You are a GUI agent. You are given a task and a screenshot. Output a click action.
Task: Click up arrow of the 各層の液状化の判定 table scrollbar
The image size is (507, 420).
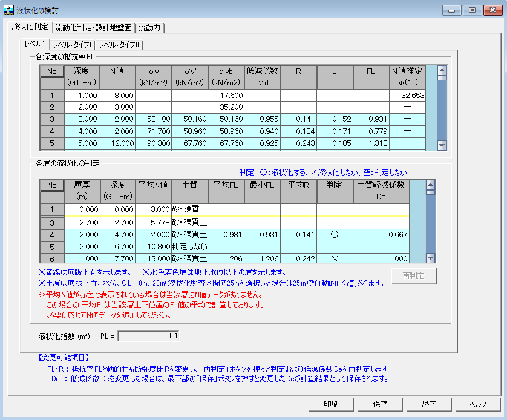(430, 184)
